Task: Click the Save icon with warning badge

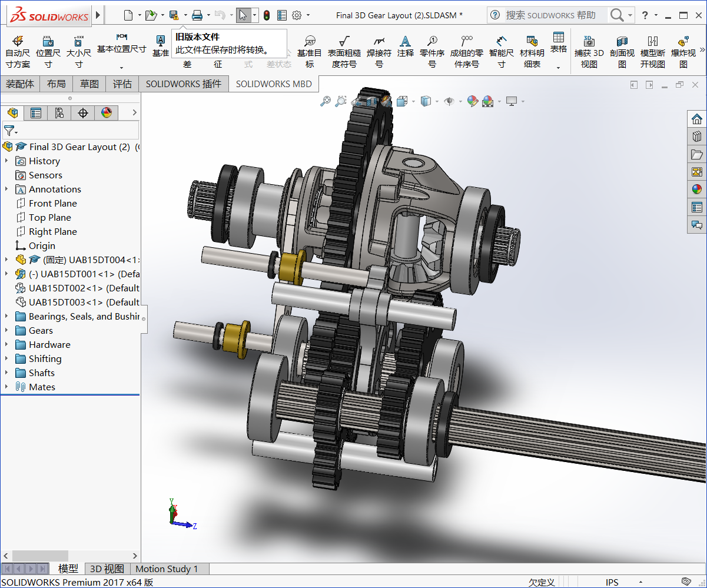Action: point(174,15)
